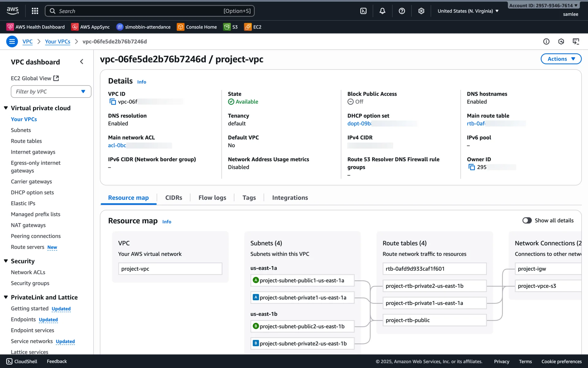Open the settings gear in header
Image resolution: width=588 pixels, height=368 pixels.
click(421, 11)
